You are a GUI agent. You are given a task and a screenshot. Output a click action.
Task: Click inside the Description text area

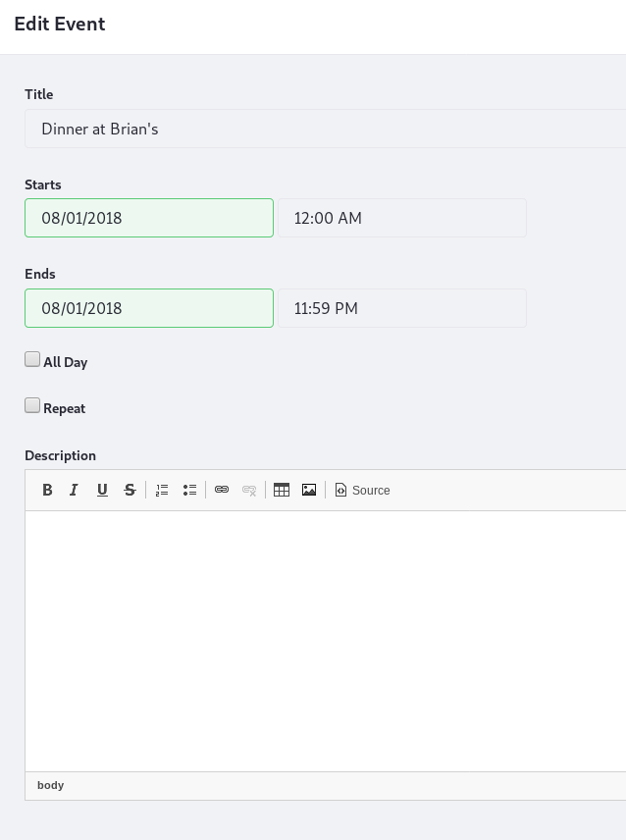[325, 641]
